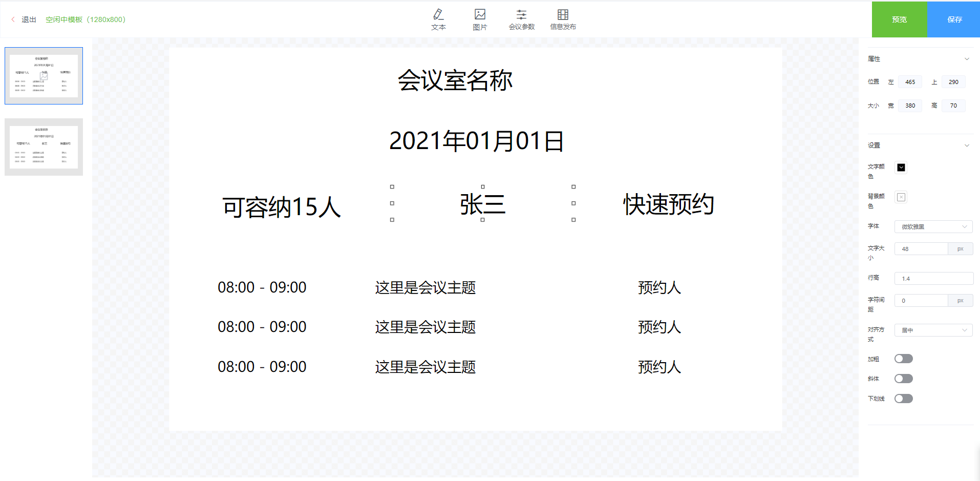Screen dimensions: 980x481
Task: Click the blue 保存 save button
Action: click(954, 19)
